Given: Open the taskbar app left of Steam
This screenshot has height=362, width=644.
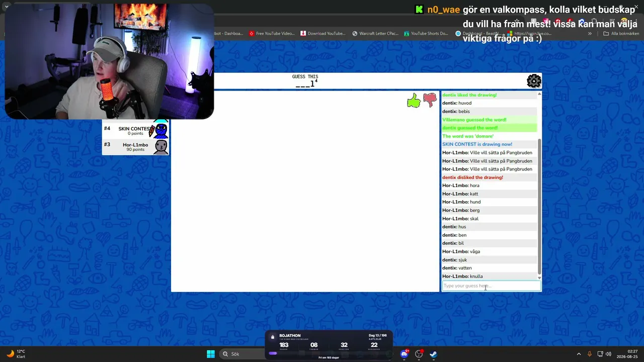Looking at the screenshot, I should pos(419,354).
